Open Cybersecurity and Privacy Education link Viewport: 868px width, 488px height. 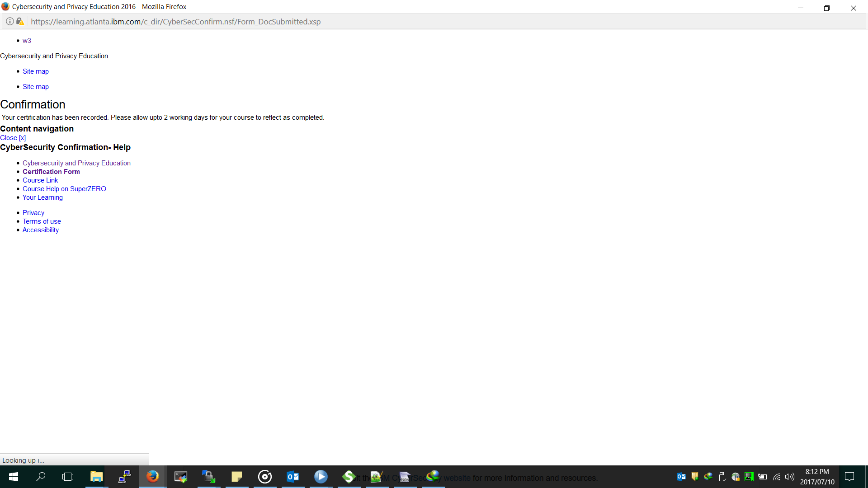(x=76, y=163)
